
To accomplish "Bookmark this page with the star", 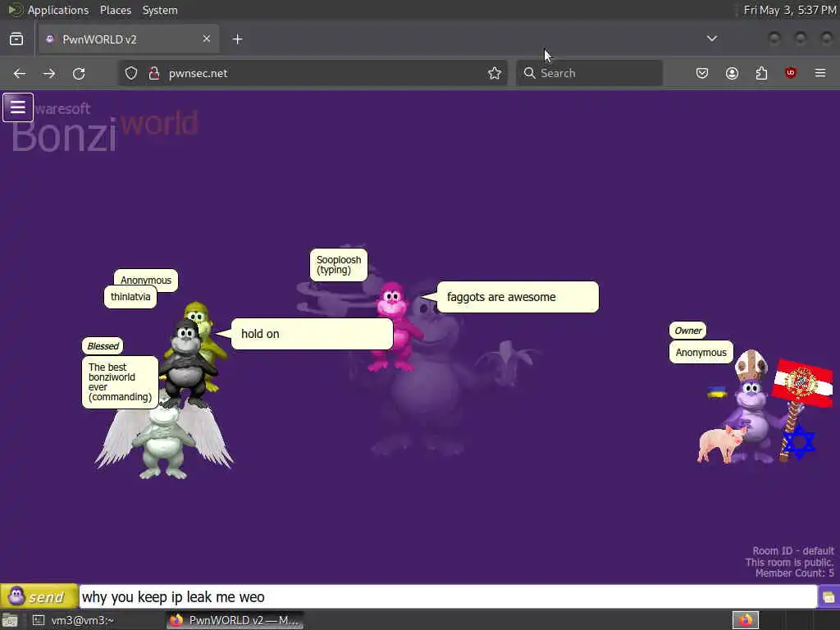I will 495,73.
